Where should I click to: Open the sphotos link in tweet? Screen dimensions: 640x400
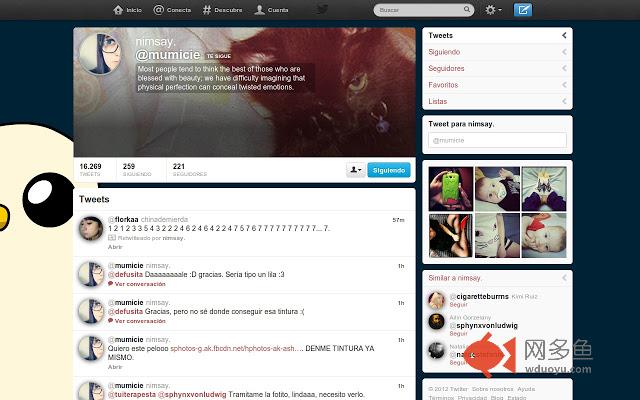(212, 348)
